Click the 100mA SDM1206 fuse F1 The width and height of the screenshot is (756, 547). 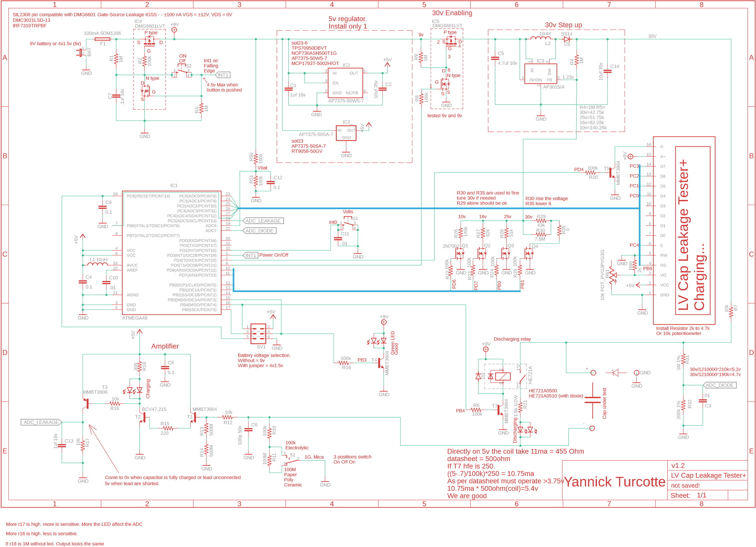(103, 39)
